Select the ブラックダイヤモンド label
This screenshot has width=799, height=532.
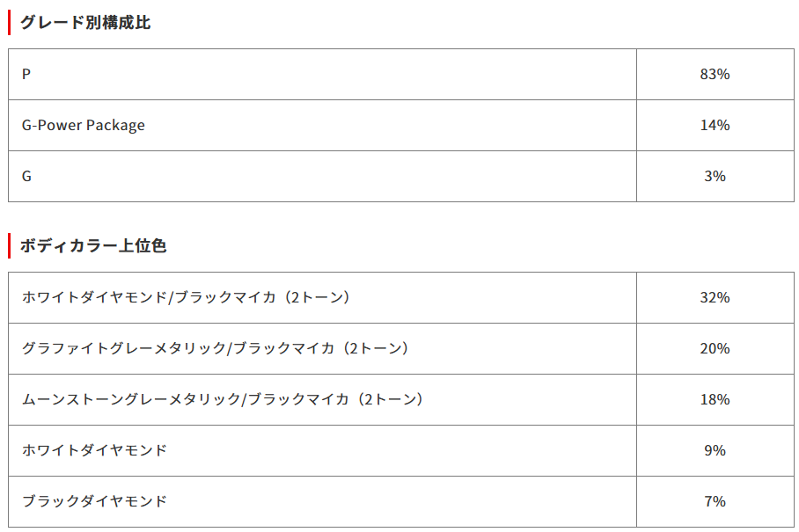click(x=94, y=502)
